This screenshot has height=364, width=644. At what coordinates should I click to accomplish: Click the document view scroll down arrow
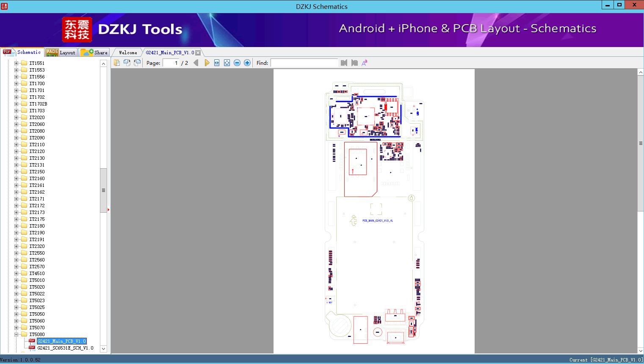641,350
